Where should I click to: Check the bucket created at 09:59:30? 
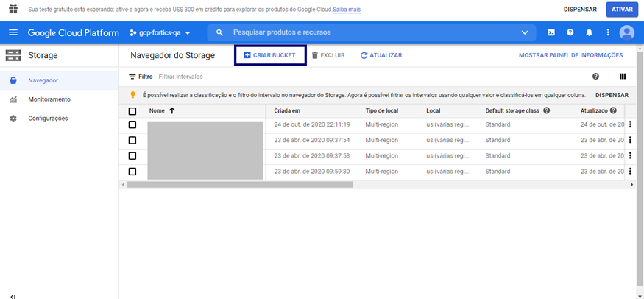point(132,172)
